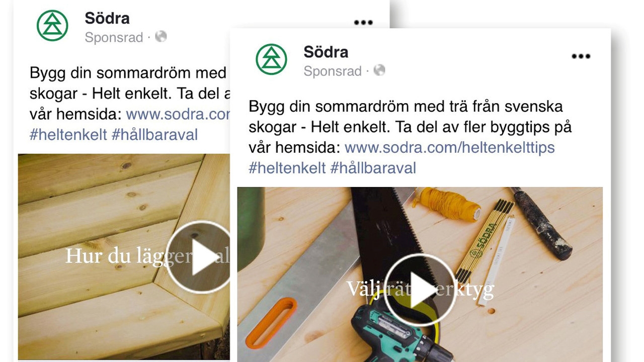
Task: Open Södra logo on the decking video post
Action: point(52,25)
